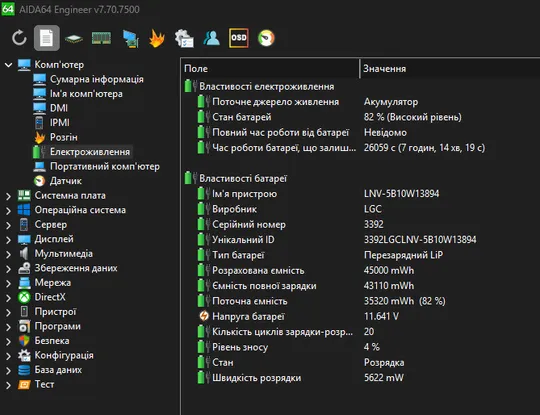
Task: Expand the Мультимедіа tree node
Action: tap(8, 254)
